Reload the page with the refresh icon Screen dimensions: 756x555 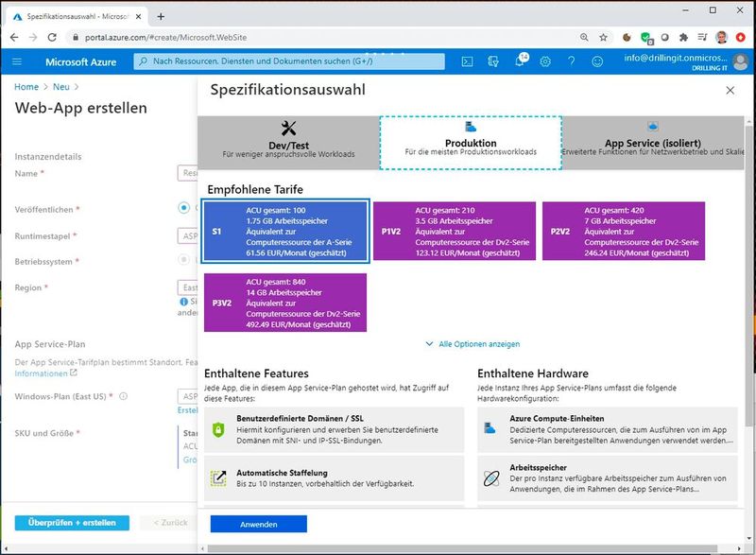[x=52, y=37]
